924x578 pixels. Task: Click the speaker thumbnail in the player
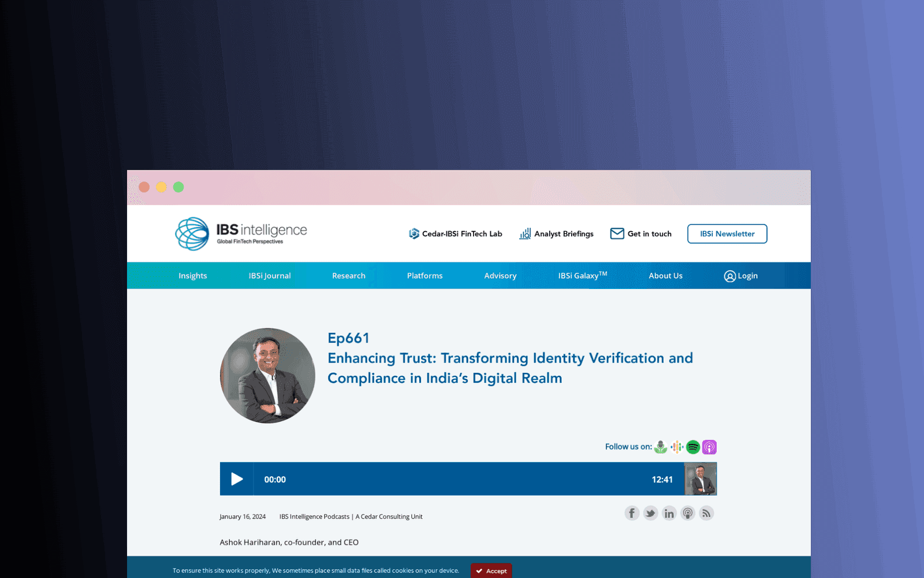click(701, 479)
